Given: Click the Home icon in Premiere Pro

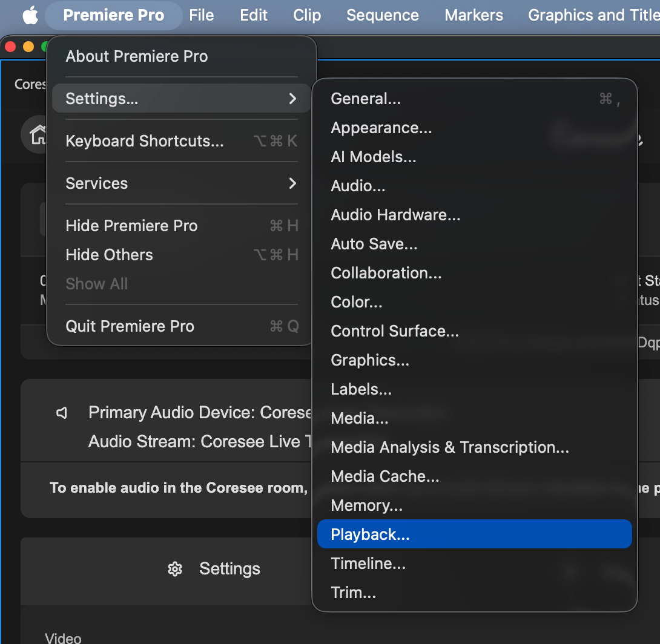Looking at the screenshot, I should (38, 134).
